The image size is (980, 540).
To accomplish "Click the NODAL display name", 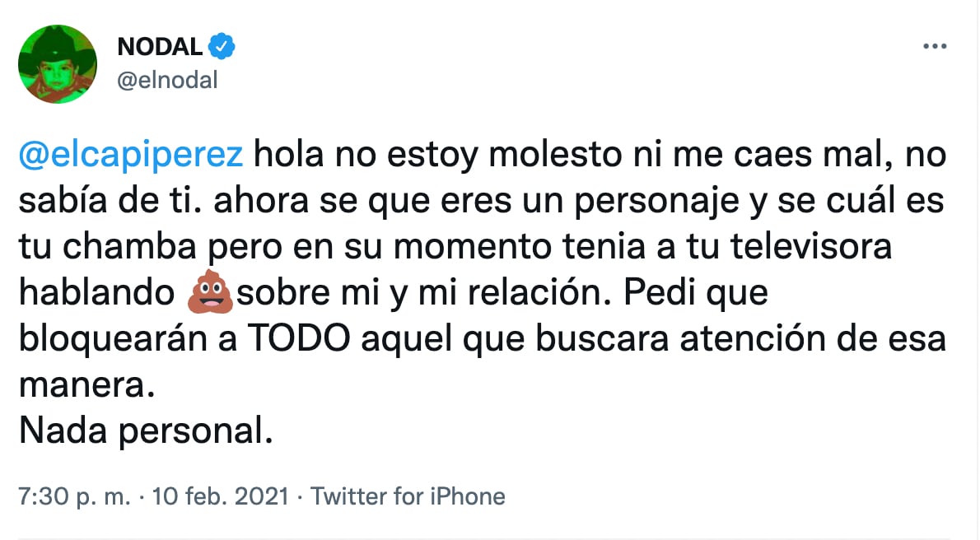I will point(160,47).
